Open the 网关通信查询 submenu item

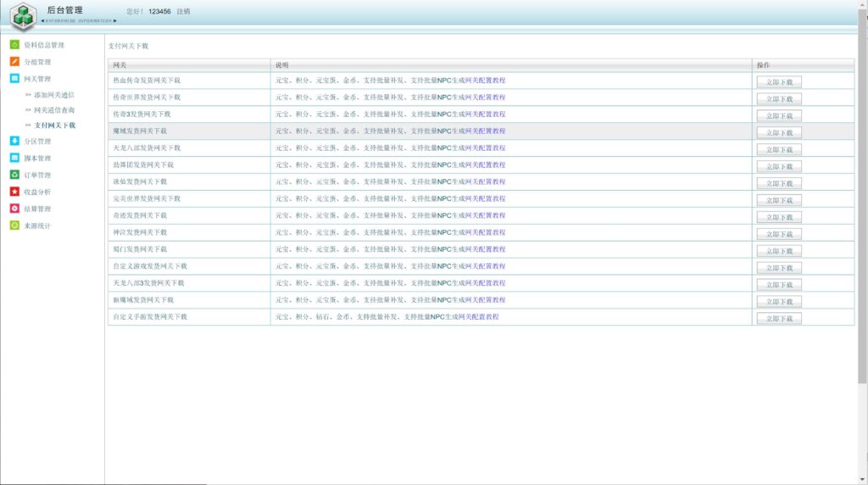pos(54,110)
